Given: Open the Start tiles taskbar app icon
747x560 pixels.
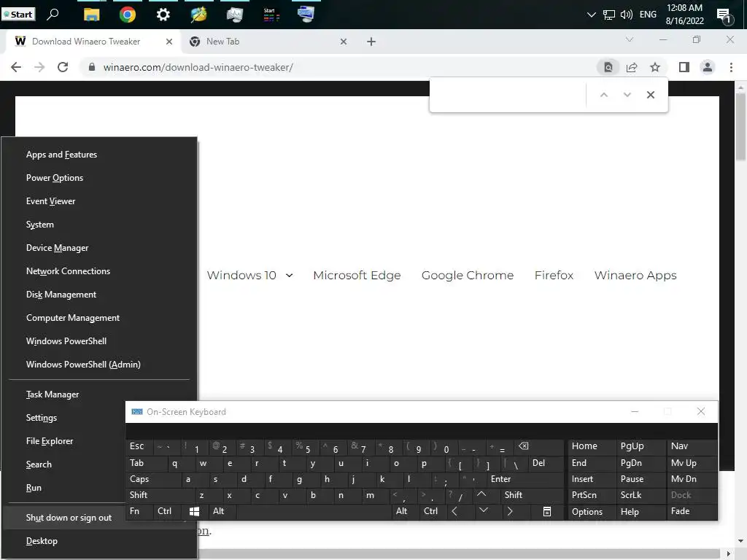Looking at the screenshot, I should 271,15.
